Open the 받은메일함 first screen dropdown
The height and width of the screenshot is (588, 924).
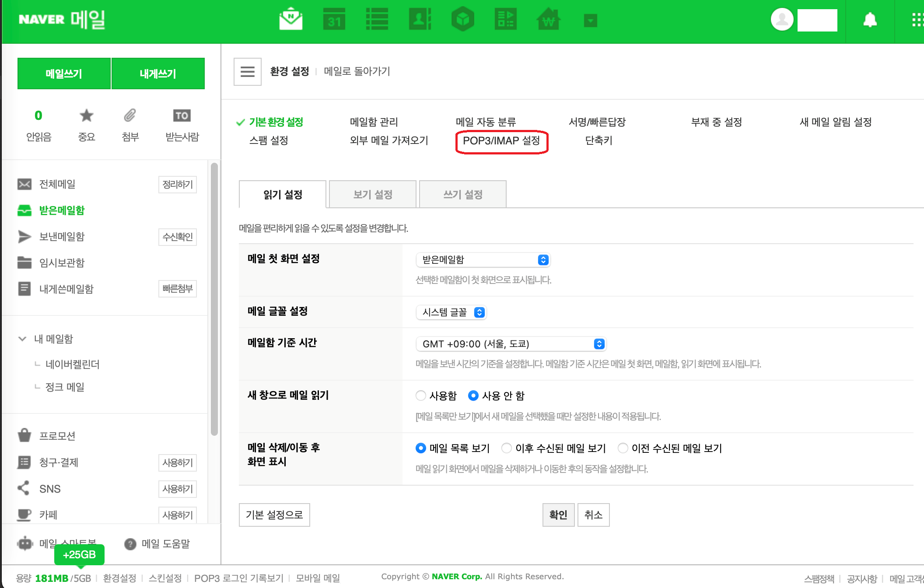[483, 260]
